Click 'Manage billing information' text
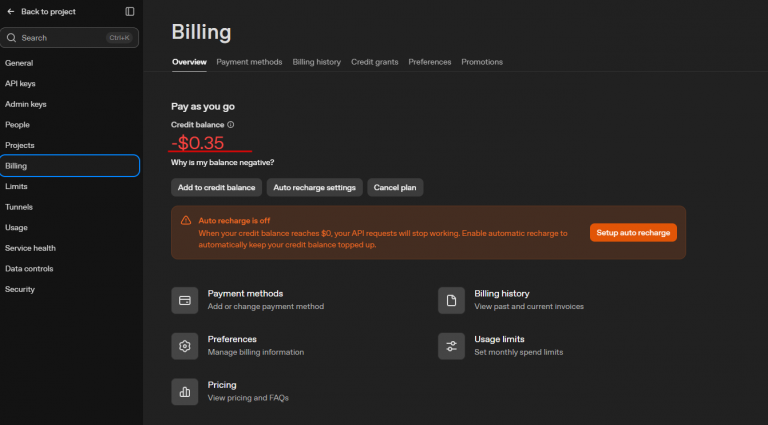Screen dimensions: 768x425 256,352
